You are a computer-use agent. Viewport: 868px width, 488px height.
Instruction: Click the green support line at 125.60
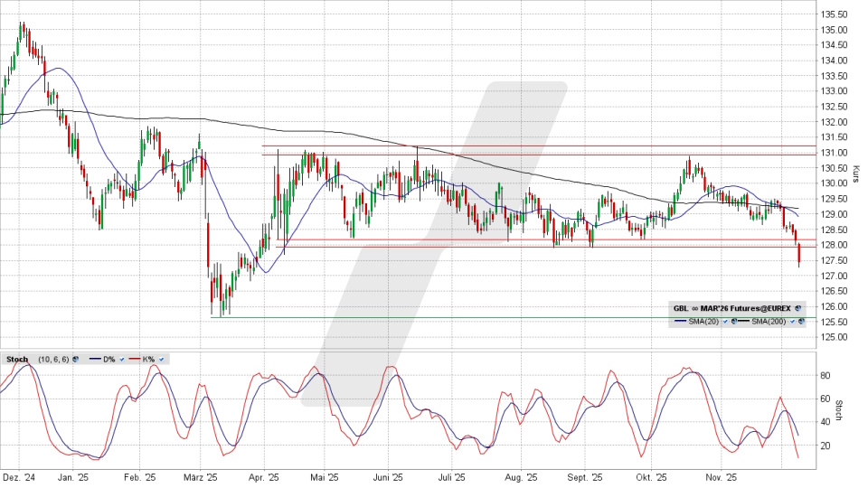coord(514,317)
